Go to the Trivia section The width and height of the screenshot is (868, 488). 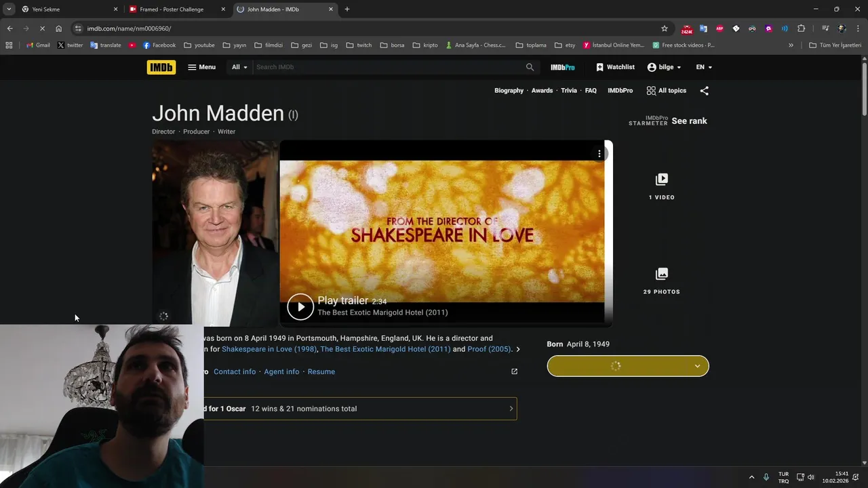[569, 90]
